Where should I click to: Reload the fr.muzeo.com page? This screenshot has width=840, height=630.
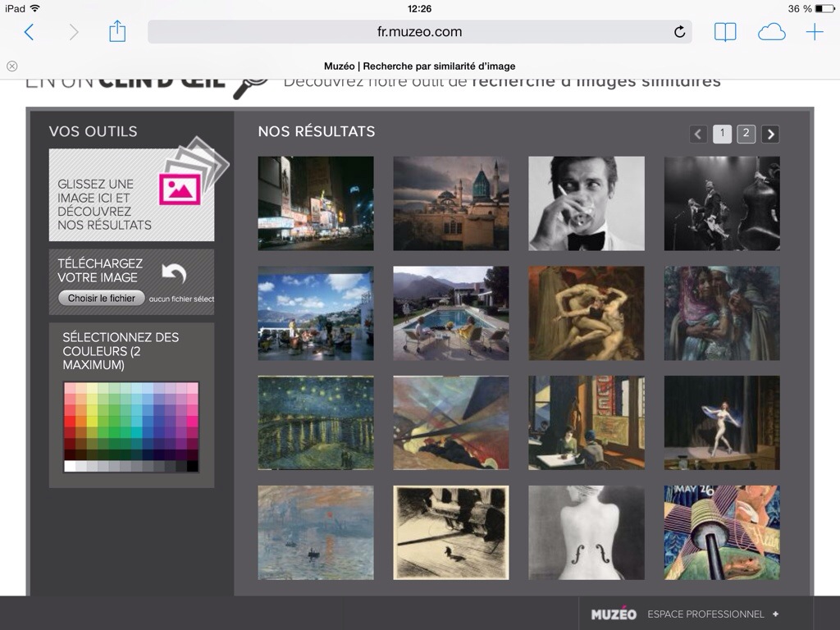pyautogui.click(x=679, y=32)
